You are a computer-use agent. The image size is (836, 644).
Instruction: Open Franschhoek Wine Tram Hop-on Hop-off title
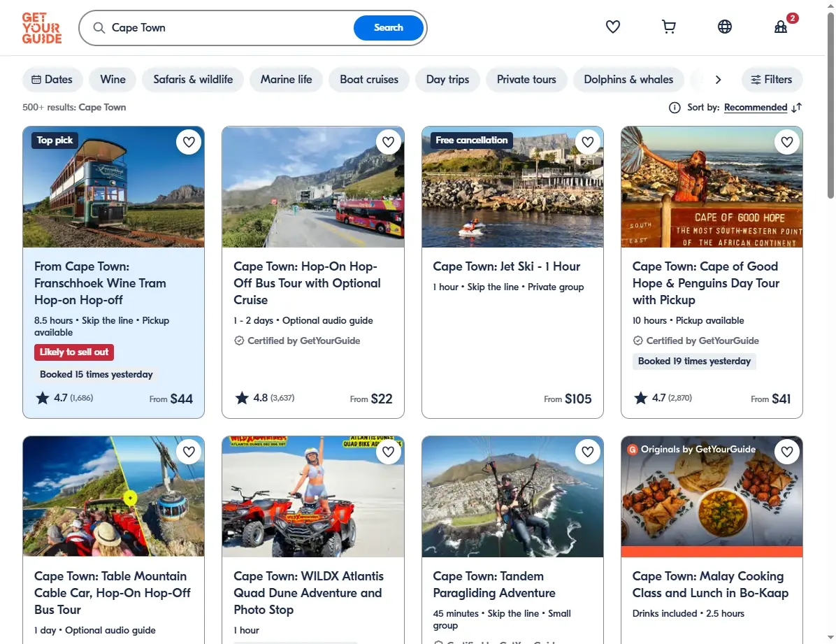(x=100, y=283)
